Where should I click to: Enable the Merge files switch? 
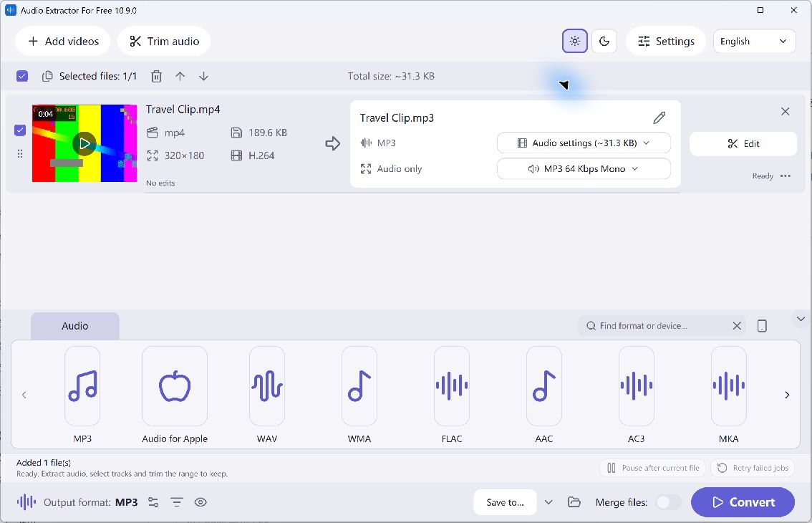click(668, 502)
